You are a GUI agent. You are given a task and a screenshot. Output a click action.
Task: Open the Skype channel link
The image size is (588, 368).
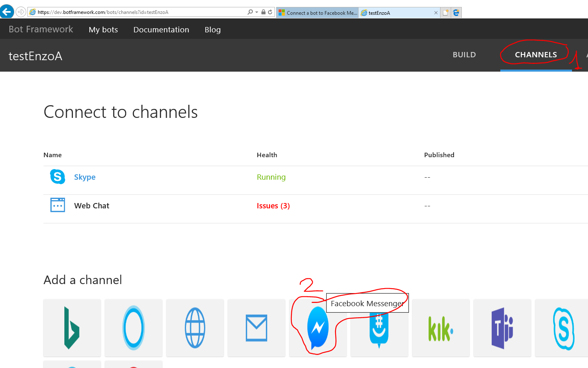pos(84,177)
